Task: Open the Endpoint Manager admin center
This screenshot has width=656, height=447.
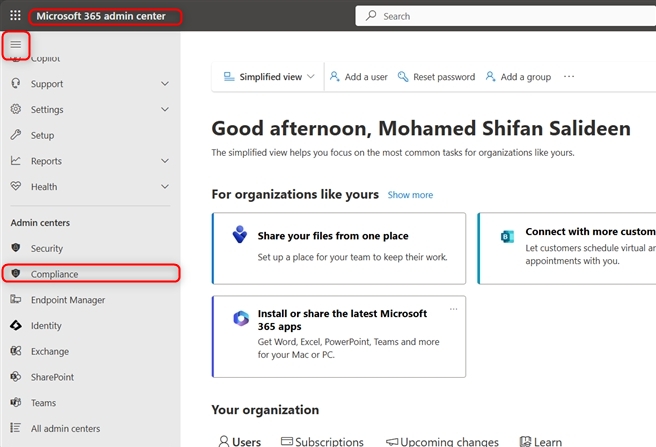Action: 90,300
